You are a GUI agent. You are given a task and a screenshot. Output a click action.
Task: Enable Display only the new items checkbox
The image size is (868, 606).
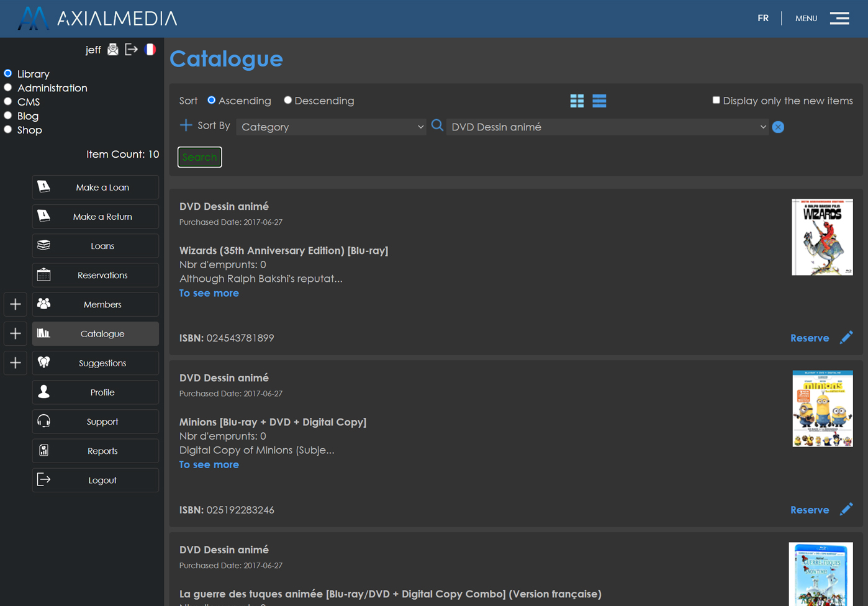coord(716,101)
